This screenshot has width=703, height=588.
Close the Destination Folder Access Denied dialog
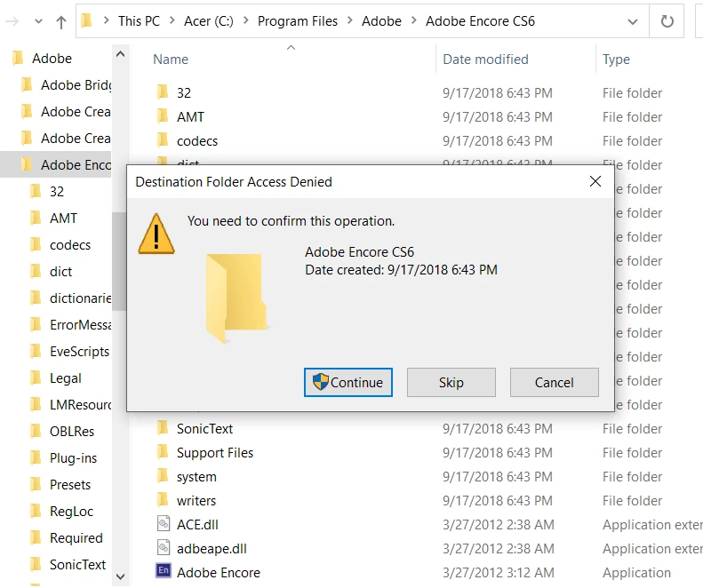[595, 181]
